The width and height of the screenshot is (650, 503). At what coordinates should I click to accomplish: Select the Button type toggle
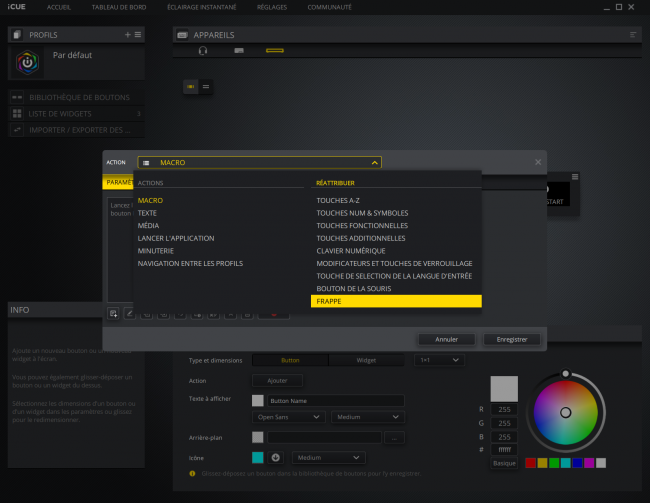point(290,360)
